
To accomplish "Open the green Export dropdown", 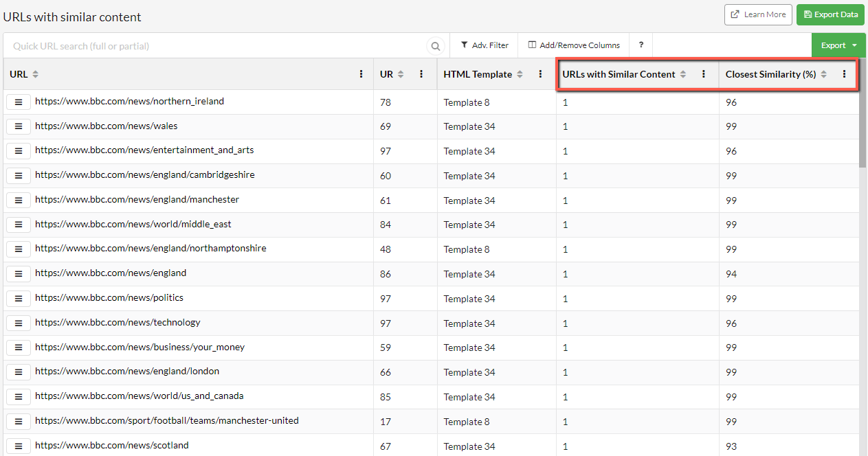I will (x=838, y=45).
